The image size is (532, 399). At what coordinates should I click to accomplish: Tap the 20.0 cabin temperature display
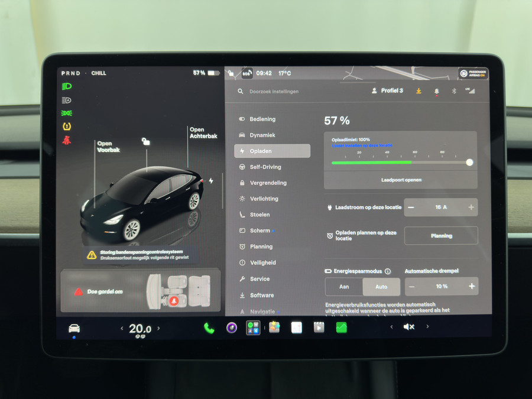(140, 329)
